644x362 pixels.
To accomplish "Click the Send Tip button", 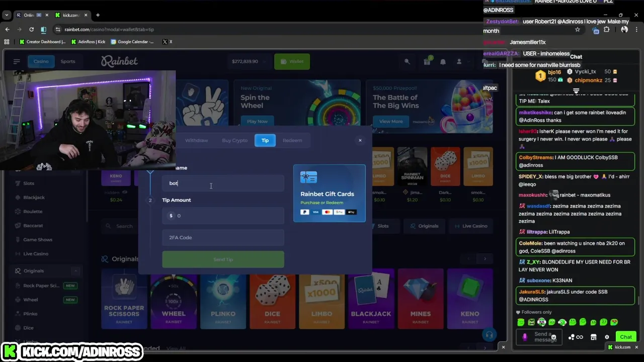I will (x=223, y=259).
